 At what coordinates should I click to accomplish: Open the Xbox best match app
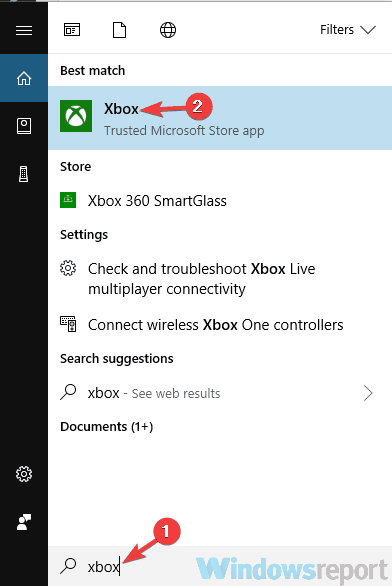(x=220, y=118)
